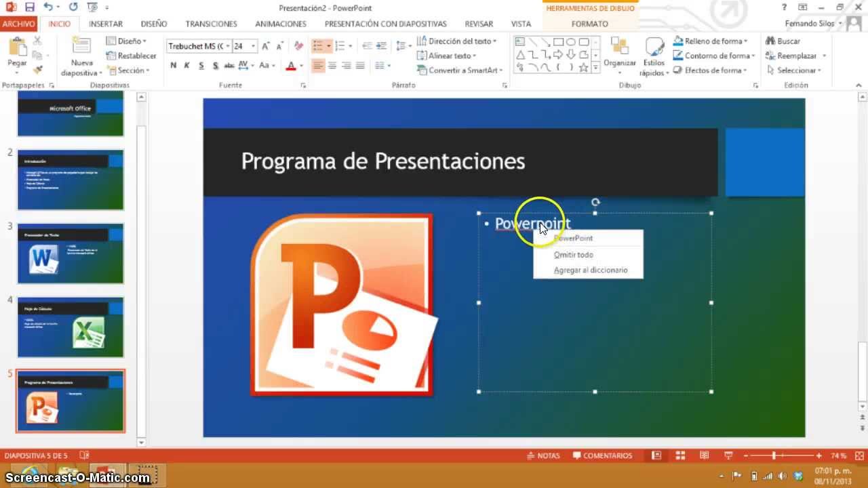The height and width of the screenshot is (488, 868).
Task: Select the star shape in shapes gallery
Action: 583,67
